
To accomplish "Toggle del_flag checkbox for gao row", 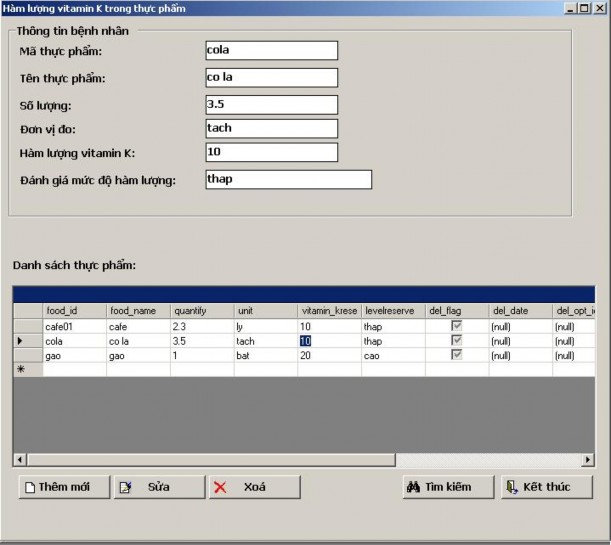I will [x=457, y=355].
